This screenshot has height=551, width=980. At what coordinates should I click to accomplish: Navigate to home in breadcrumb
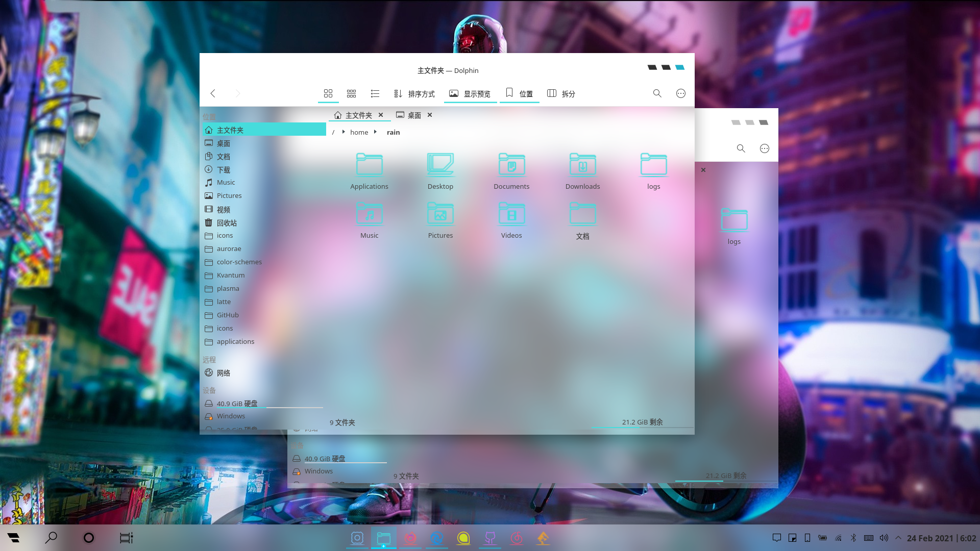(x=359, y=132)
